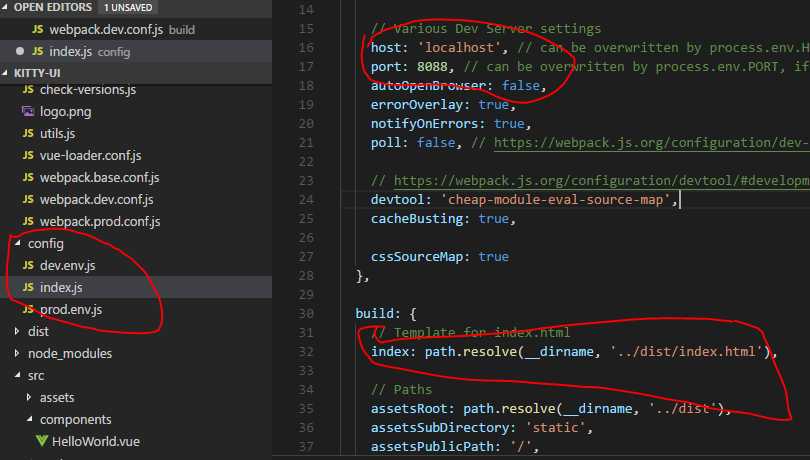Click the image icon of logo.png
The width and height of the screenshot is (810, 460).
point(28,112)
